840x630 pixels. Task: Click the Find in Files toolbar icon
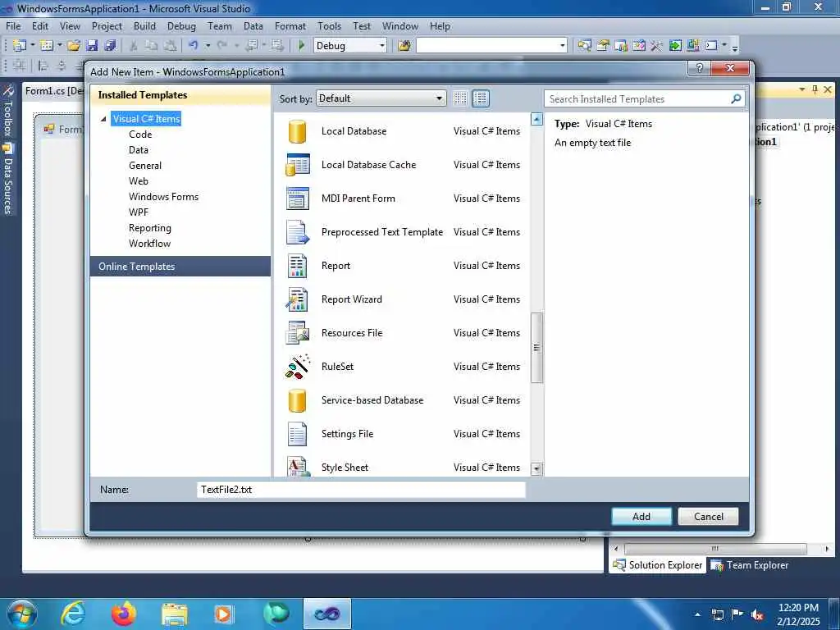(404, 46)
